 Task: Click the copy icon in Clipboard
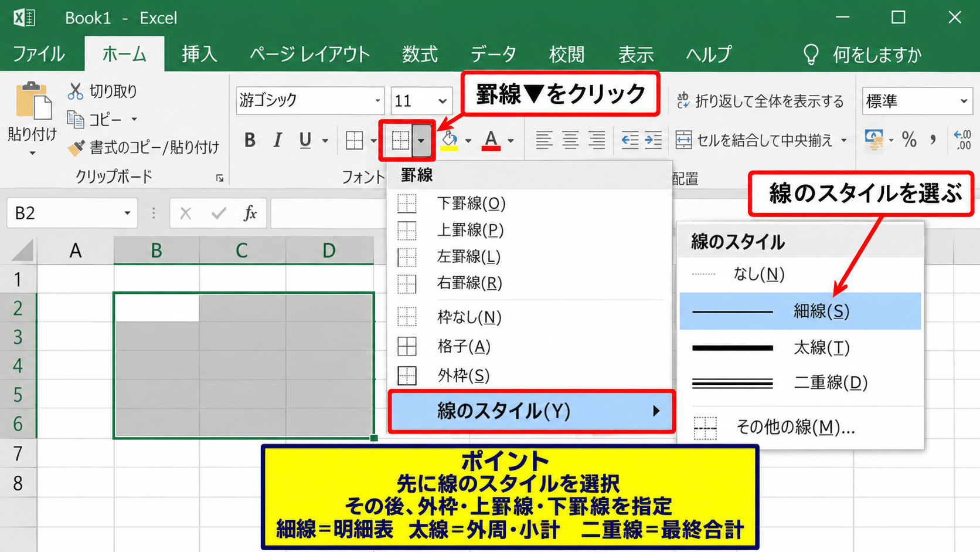point(76,120)
